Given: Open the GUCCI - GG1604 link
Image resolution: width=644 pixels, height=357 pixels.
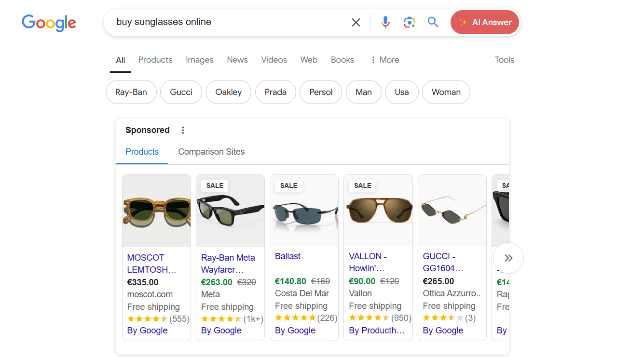Looking at the screenshot, I should coord(443,262).
